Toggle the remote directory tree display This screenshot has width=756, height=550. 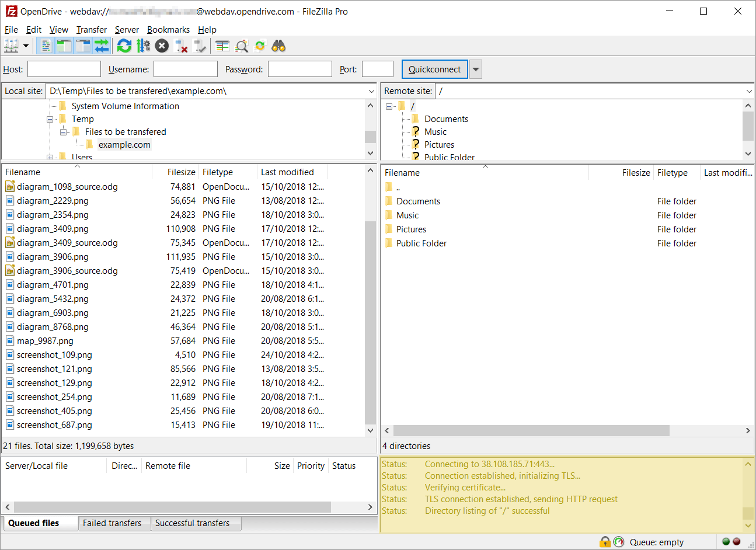point(83,46)
